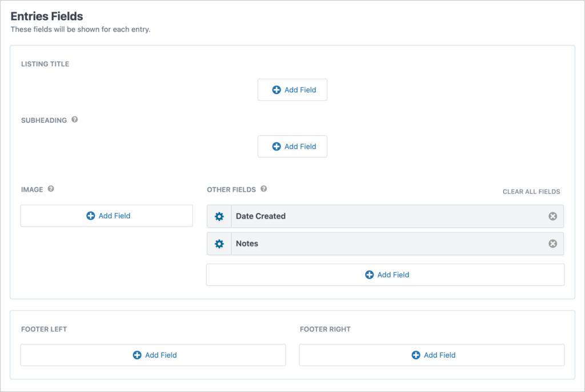Remove the Date Created field
This screenshot has height=392, width=585.
tap(552, 216)
